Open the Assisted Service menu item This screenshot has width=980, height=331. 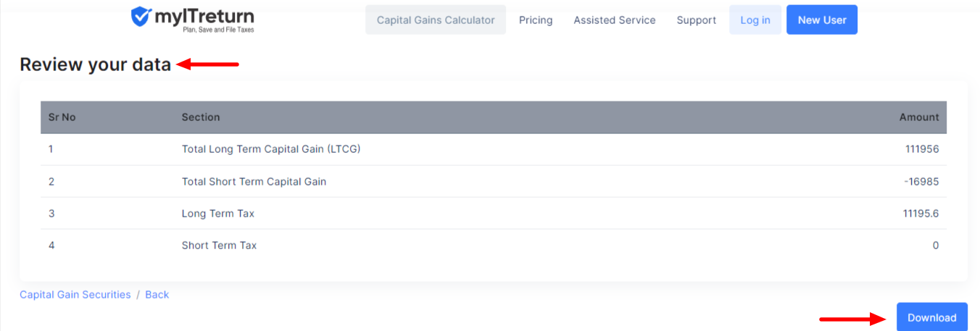click(x=615, y=20)
